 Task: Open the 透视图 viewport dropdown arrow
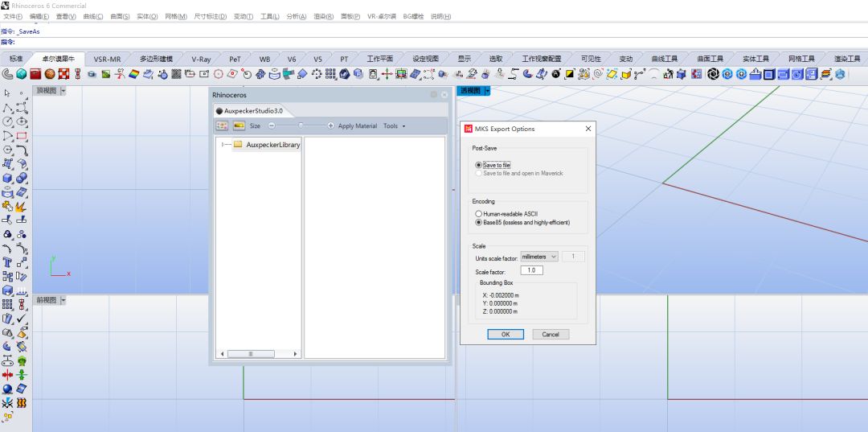pos(487,91)
